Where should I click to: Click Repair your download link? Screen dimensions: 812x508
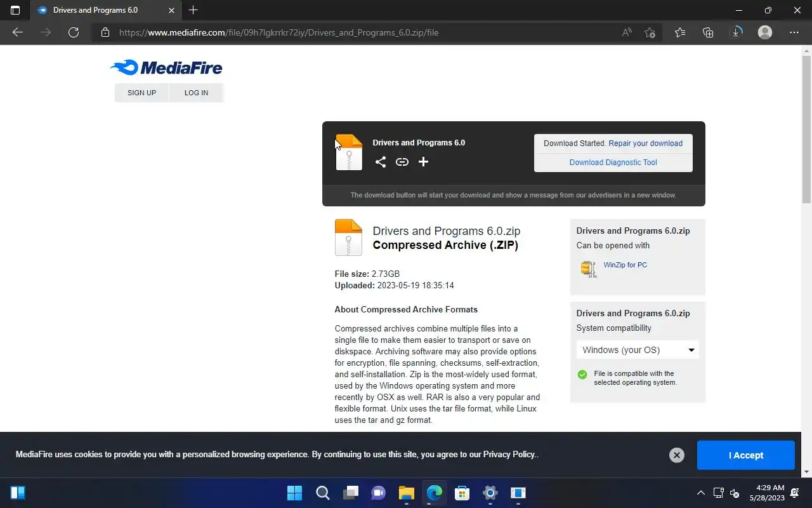[x=646, y=144]
